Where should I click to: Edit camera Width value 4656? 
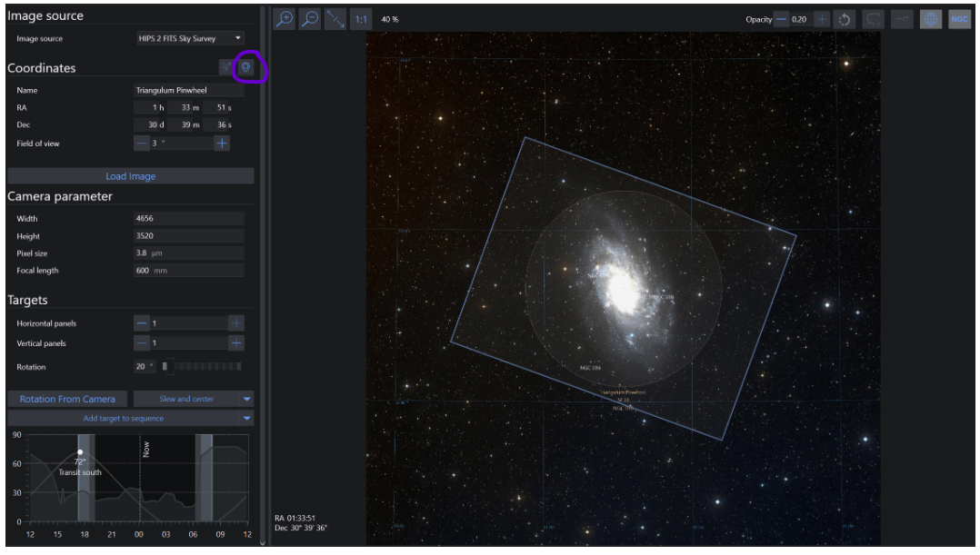pyautogui.click(x=189, y=218)
